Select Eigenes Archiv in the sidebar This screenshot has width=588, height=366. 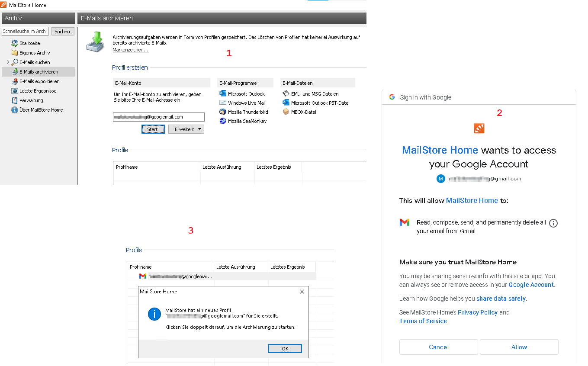coord(35,53)
